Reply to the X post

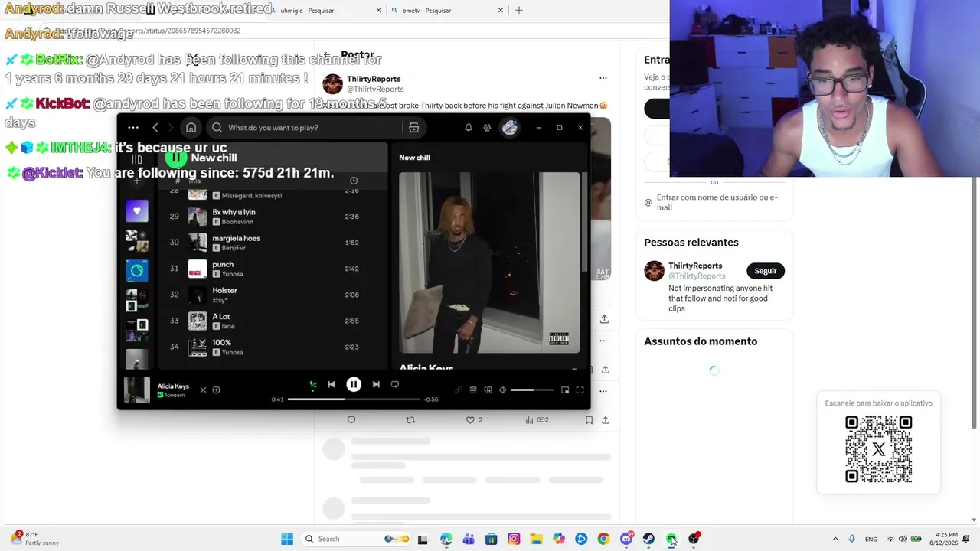[x=351, y=420]
